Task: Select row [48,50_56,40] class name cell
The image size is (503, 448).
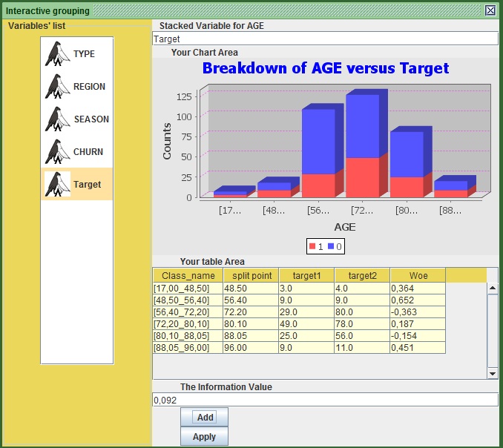Action: click(188, 300)
